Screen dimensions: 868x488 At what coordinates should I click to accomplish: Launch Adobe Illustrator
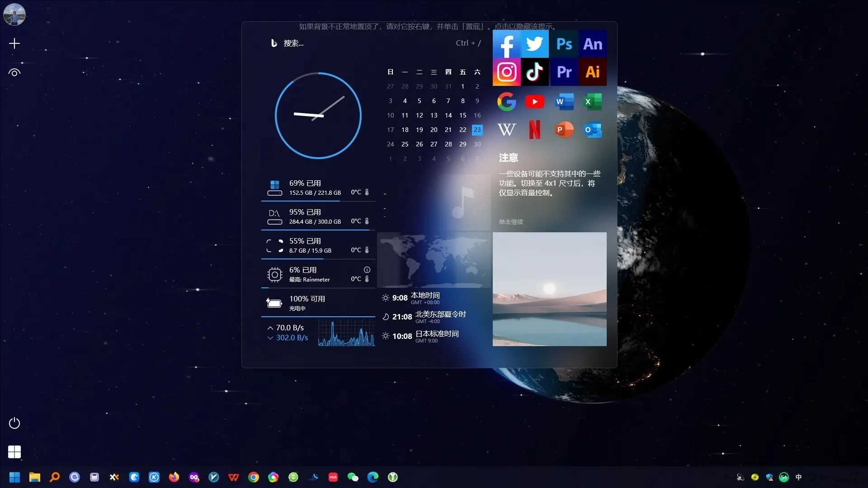(592, 71)
